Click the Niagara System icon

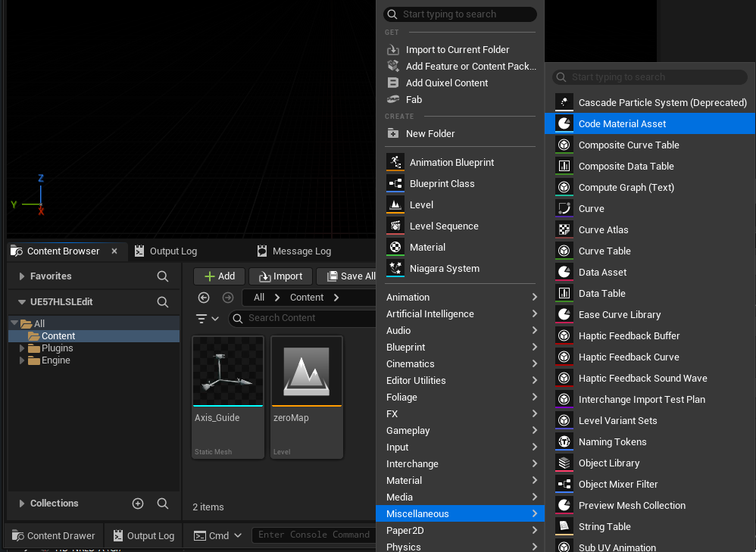[x=395, y=268]
